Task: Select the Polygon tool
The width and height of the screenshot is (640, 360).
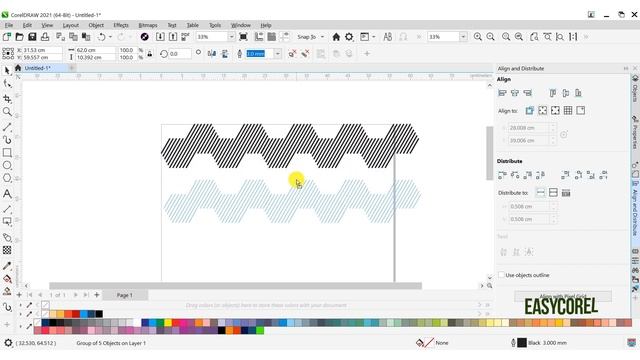Action: (7, 178)
